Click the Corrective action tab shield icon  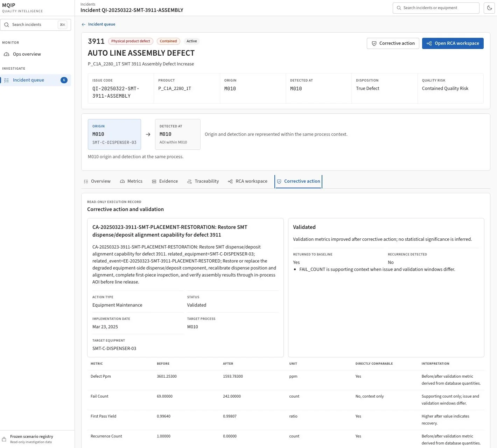coord(279,182)
